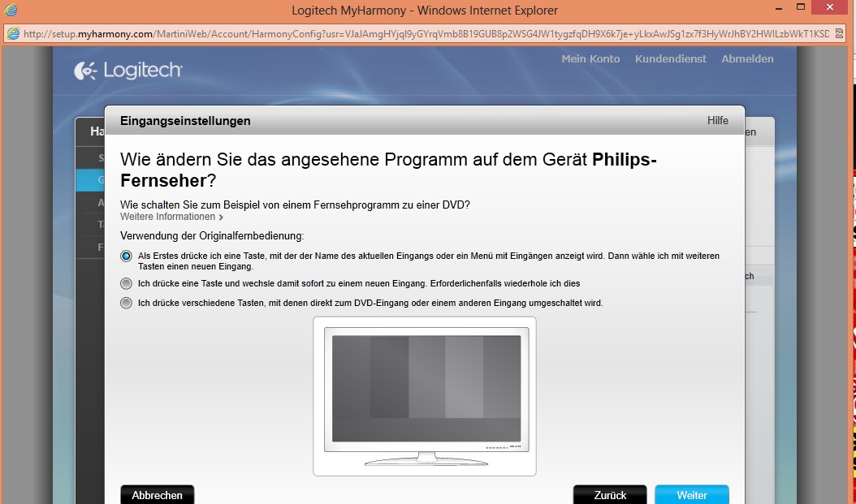Open Kundendienst
This screenshot has height=504, width=856.
pyautogui.click(x=670, y=59)
